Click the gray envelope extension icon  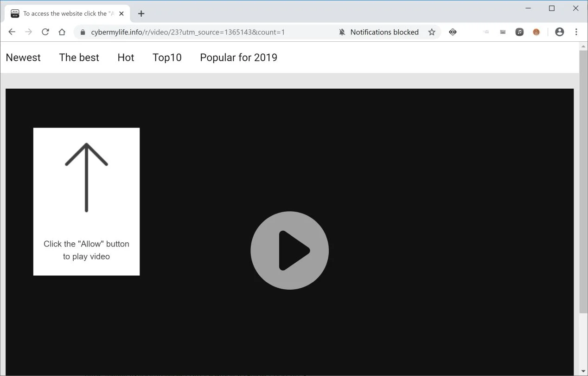click(x=503, y=32)
